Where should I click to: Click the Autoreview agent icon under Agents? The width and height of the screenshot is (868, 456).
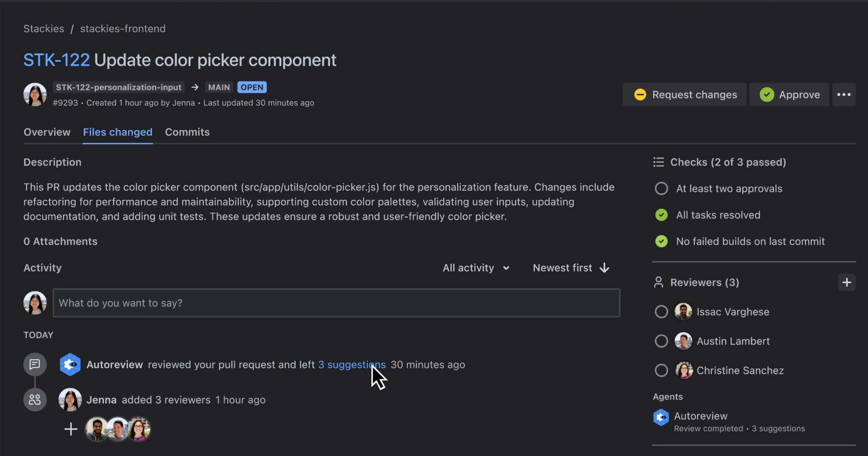[x=661, y=418]
